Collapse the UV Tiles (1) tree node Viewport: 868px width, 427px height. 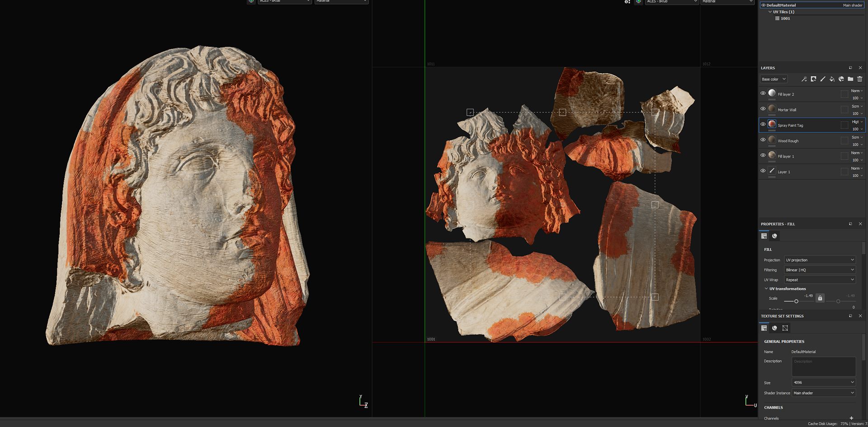pos(770,12)
